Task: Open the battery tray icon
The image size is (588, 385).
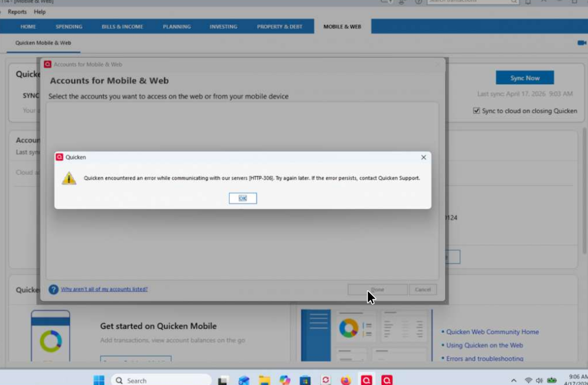Action: pyautogui.click(x=551, y=380)
